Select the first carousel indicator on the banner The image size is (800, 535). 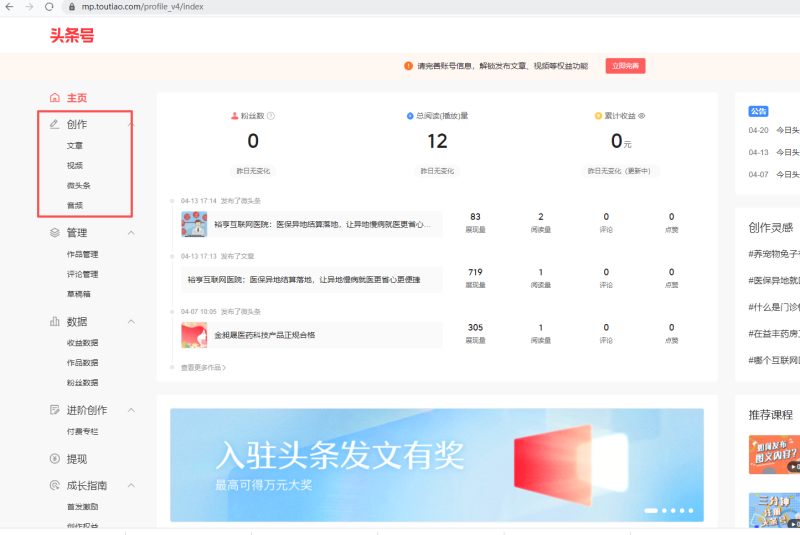pyautogui.click(x=651, y=511)
